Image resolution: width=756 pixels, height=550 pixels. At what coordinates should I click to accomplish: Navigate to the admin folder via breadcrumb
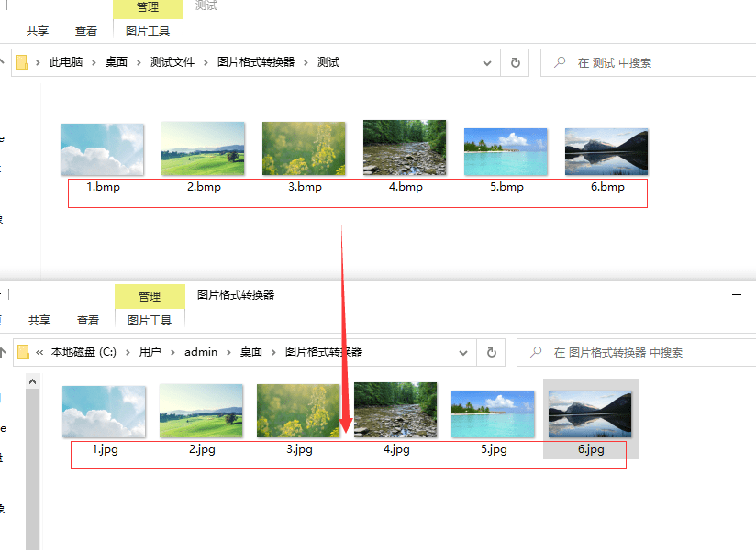201,352
